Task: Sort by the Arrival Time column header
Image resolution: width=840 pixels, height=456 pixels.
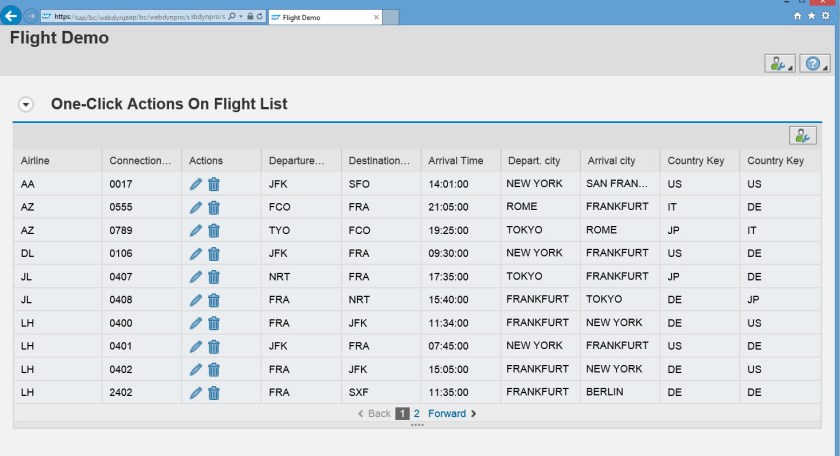Action: click(x=456, y=160)
